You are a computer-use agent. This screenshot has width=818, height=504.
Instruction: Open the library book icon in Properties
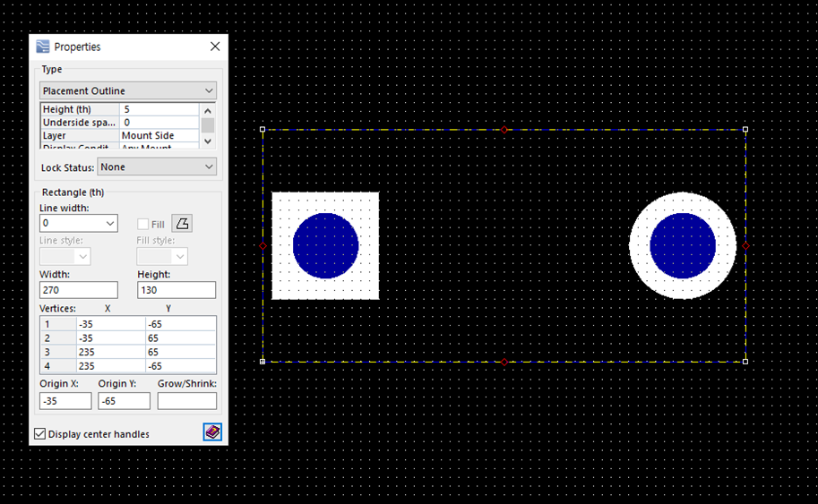coord(212,432)
